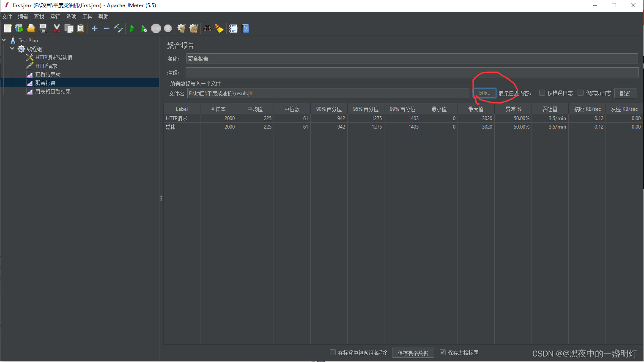644x362 pixels.
Task: Sort by 最大值 column header
Action: (476, 109)
